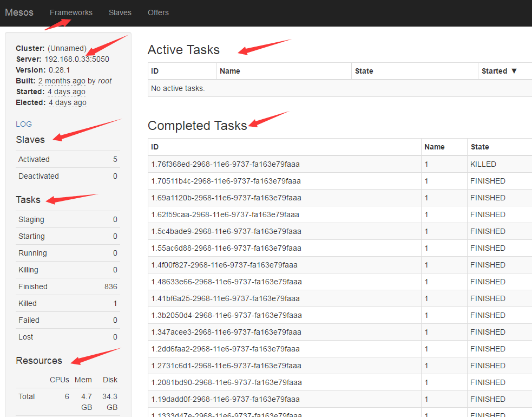The width and height of the screenshot is (532, 417).
Task: Click the server address 192.168.0.33:5050
Action: click(x=77, y=59)
